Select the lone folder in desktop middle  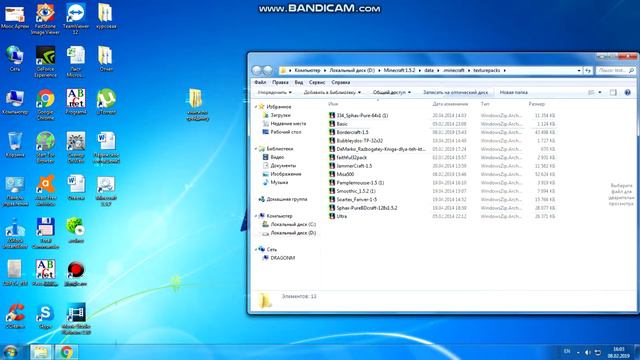(x=198, y=105)
